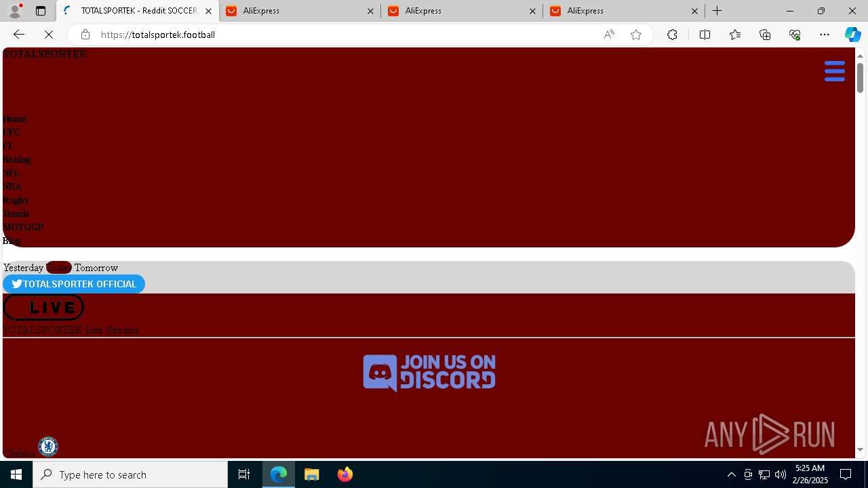Open the network tray icon
Screen dimensions: 868x488
pyautogui.click(x=764, y=474)
